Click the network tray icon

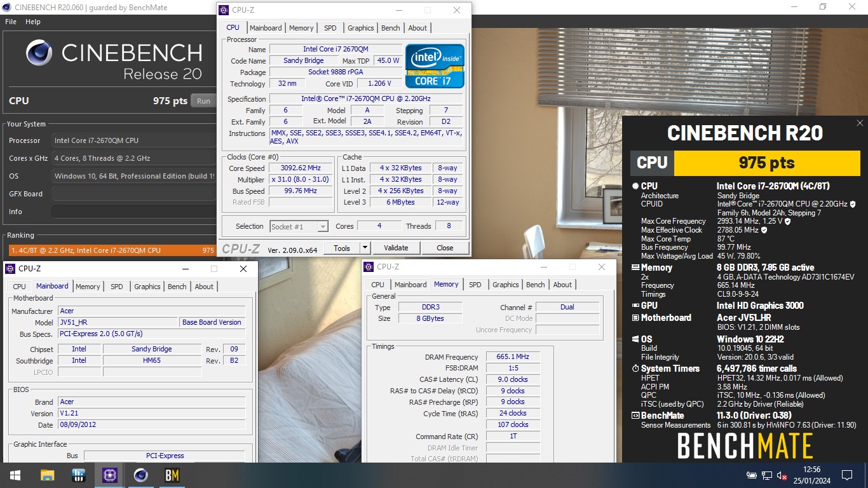[x=768, y=475]
